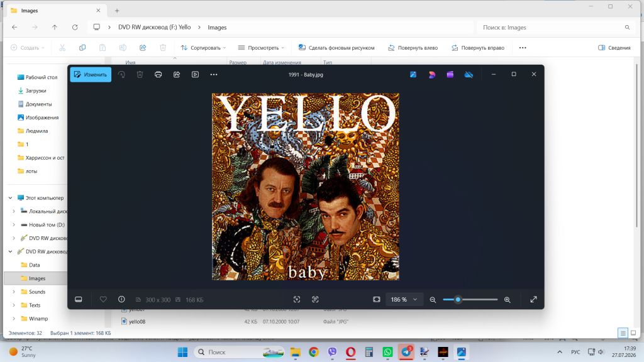Click the scissors cut icon in Explorer
Image resolution: width=644 pixels, height=362 pixels.
click(x=62, y=48)
